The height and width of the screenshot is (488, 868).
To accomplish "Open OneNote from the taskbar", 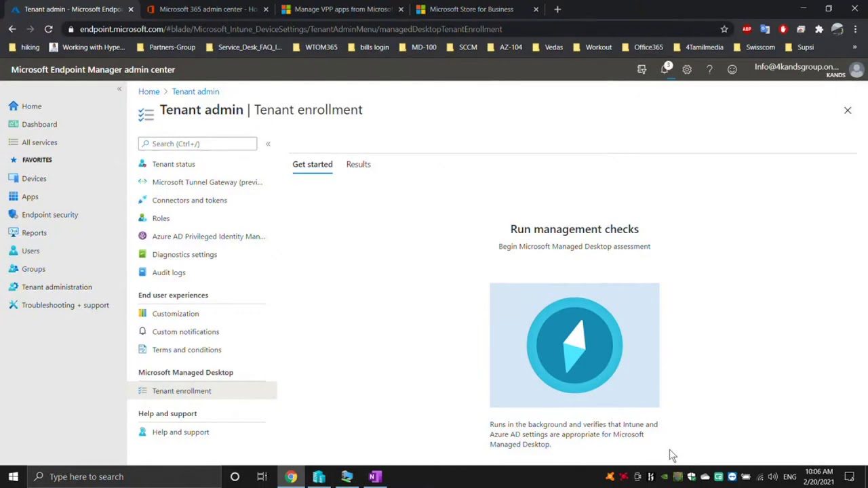I will (375, 476).
